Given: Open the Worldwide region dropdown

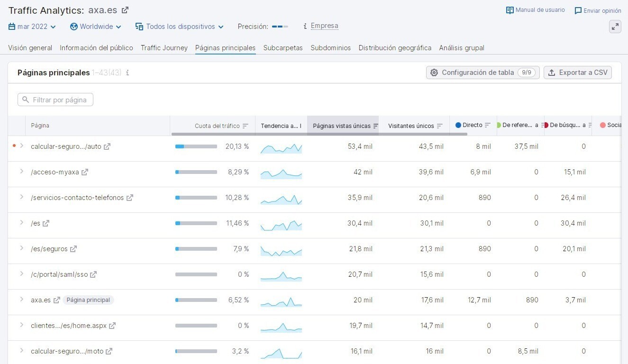Looking at the screenshot, I should 96,27.
